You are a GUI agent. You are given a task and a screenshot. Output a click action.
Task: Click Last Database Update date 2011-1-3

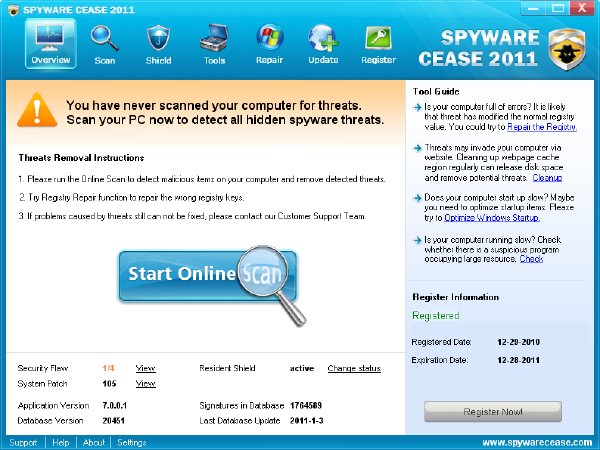[307, 421]
